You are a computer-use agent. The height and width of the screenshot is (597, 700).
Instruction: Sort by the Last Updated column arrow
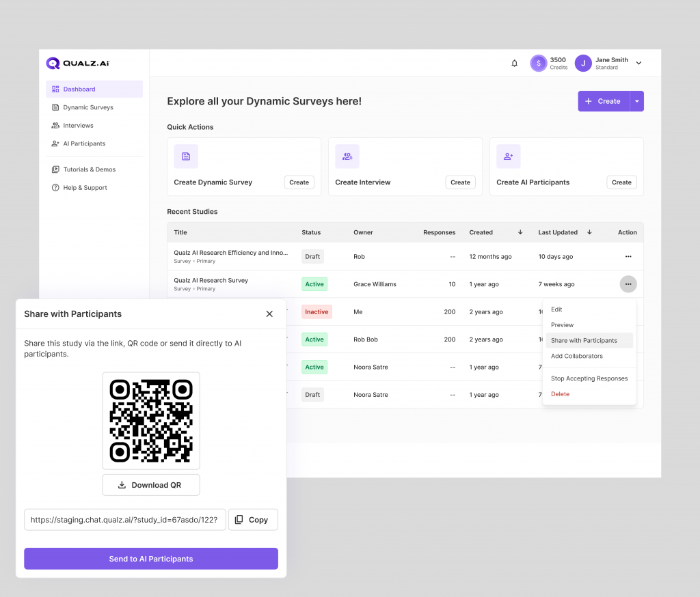tap(589, 232)
